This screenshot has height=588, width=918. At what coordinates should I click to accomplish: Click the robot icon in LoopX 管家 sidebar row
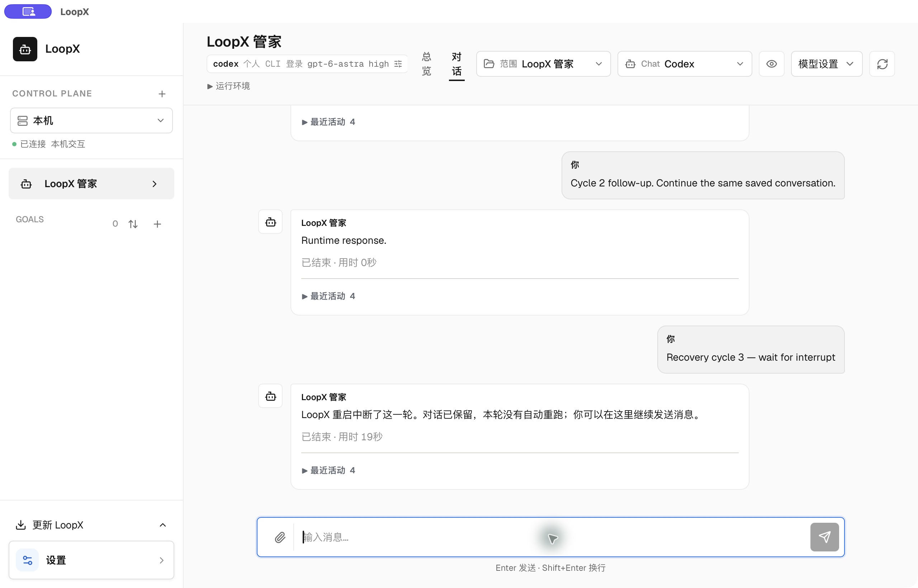(26, 184)
